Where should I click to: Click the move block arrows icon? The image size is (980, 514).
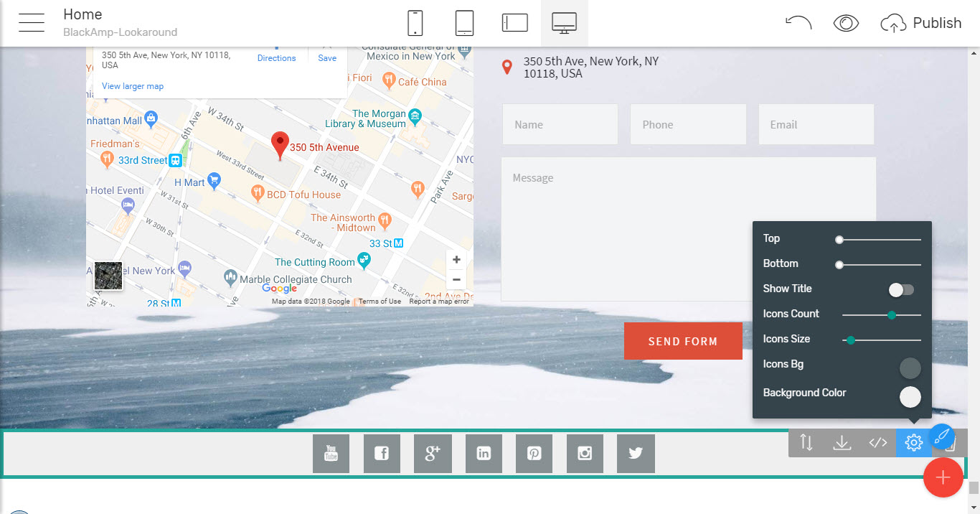point(806,443)
